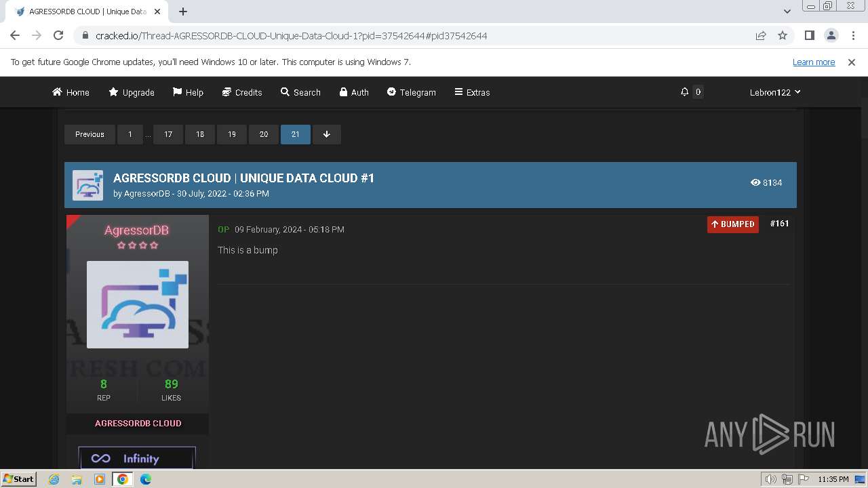This screenshot has height=488, width=868.
Task: Close the AGRESSORDB CLOUD tab
Action: tap(158, 12)
